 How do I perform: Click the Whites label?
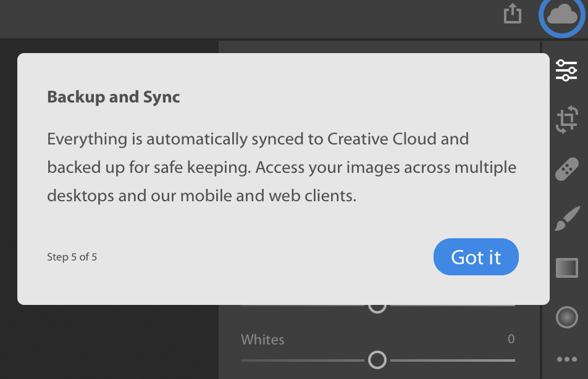[262, 339]
